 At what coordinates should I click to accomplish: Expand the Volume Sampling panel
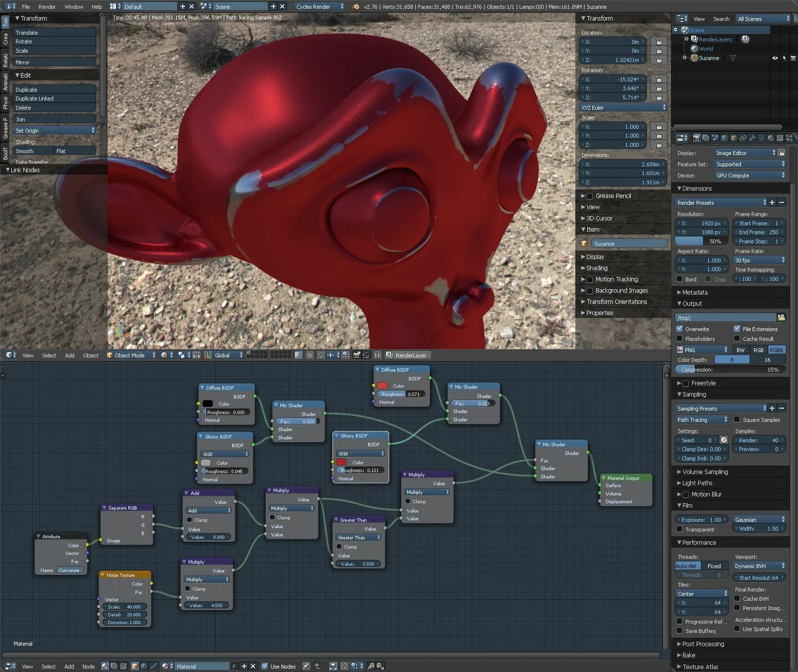click(705, 472)
